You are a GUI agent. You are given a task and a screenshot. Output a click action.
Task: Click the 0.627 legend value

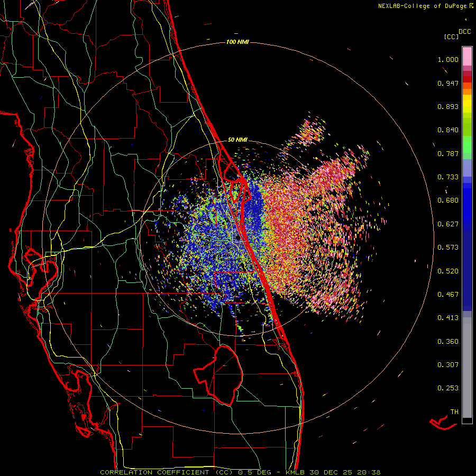point(448,224)
